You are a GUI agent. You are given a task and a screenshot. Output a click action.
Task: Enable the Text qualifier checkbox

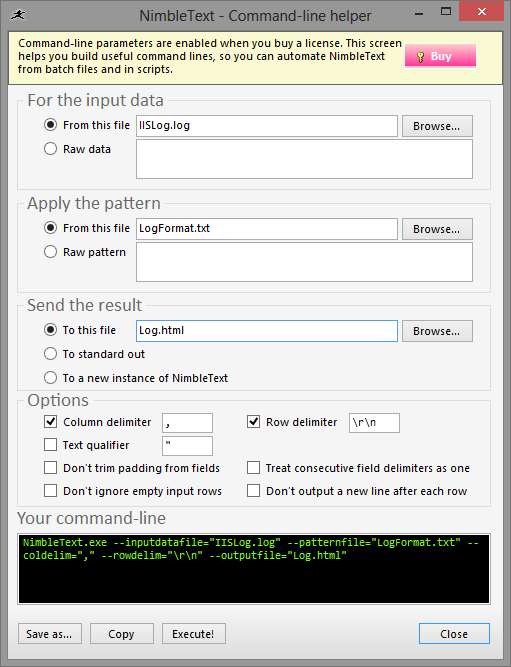click(50, 445)
